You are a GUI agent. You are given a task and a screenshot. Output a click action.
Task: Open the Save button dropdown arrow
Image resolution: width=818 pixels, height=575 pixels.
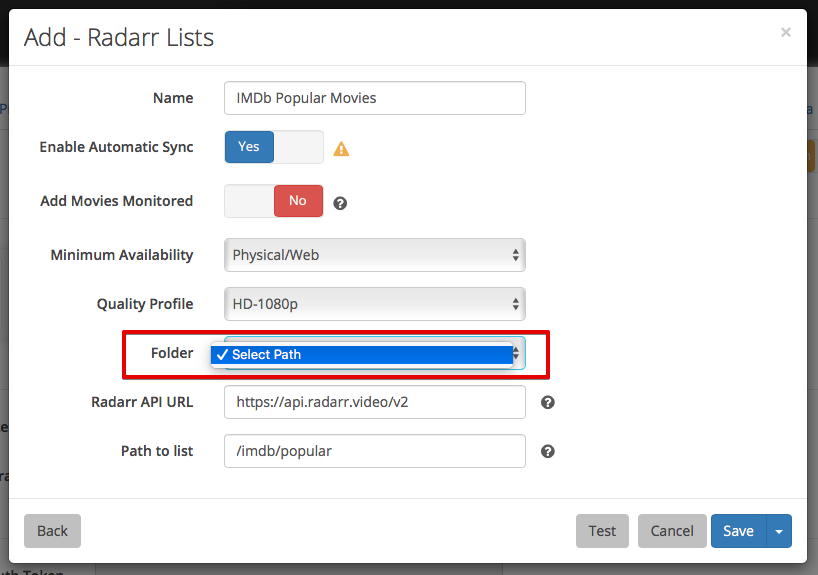click(x=779, y=531)
